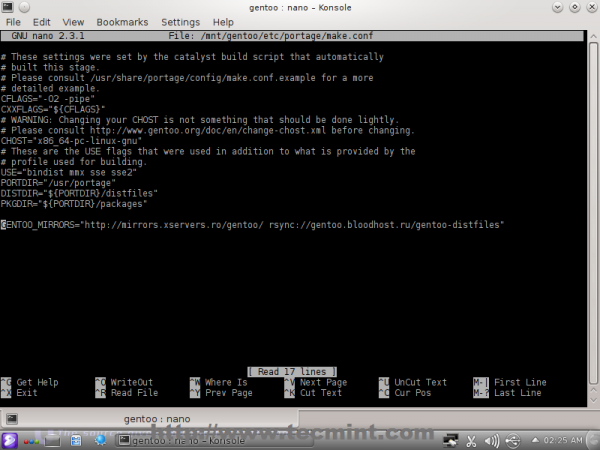Launch the blue globe web browser icon

[100, 440]
